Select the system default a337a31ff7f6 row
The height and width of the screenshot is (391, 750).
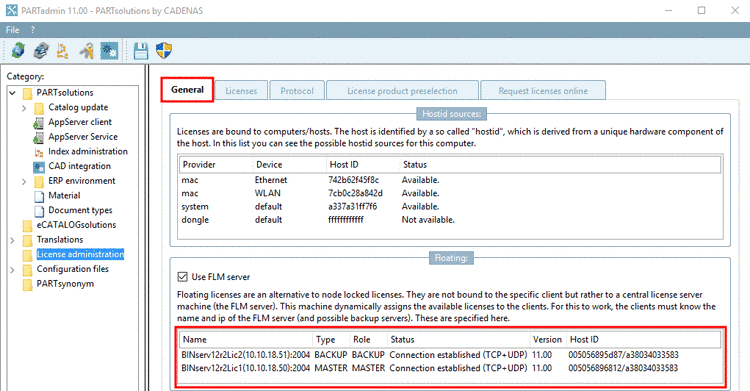[450, 207]
